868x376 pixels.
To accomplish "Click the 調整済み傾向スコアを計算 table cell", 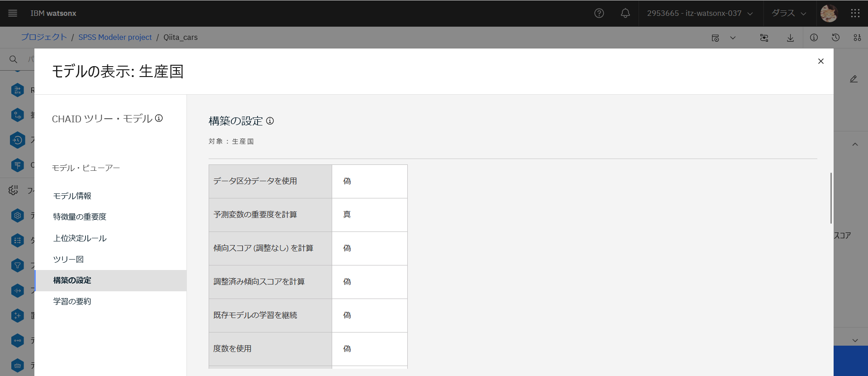I will pos(270,282).
